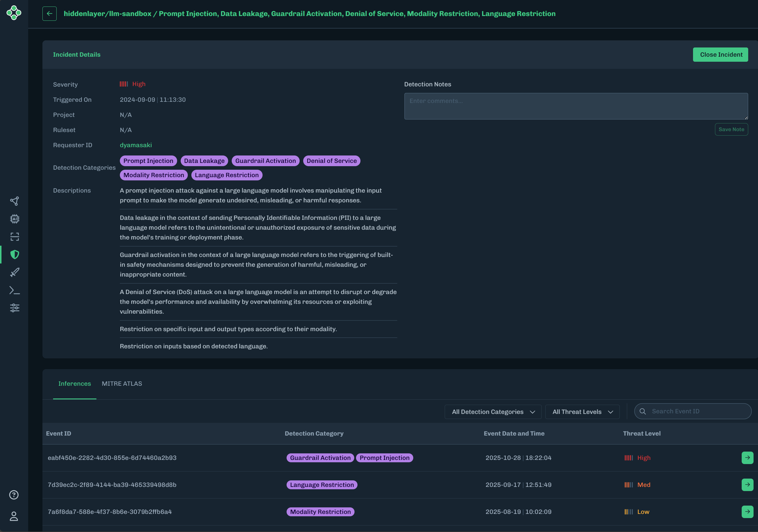
Task: Expand the All Detection Categories dropdown
Action: tap(493, 412)
